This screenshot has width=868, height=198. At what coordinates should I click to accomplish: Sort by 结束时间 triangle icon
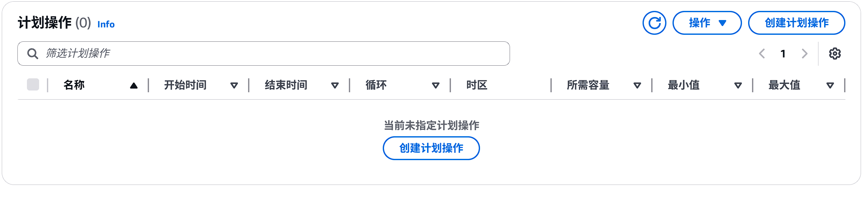(x=335, y=86)
